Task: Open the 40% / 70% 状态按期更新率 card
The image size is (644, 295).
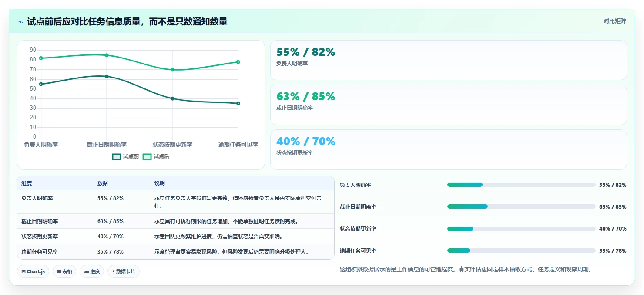Action: 449,149
